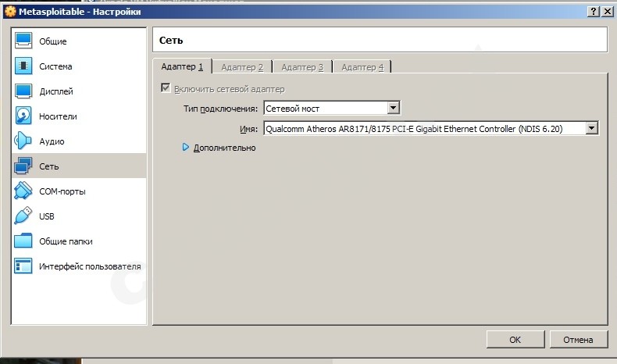Open the Дисплей settings category
The height and width of the screenshot is (364, 617).
[x=79, y=91]
